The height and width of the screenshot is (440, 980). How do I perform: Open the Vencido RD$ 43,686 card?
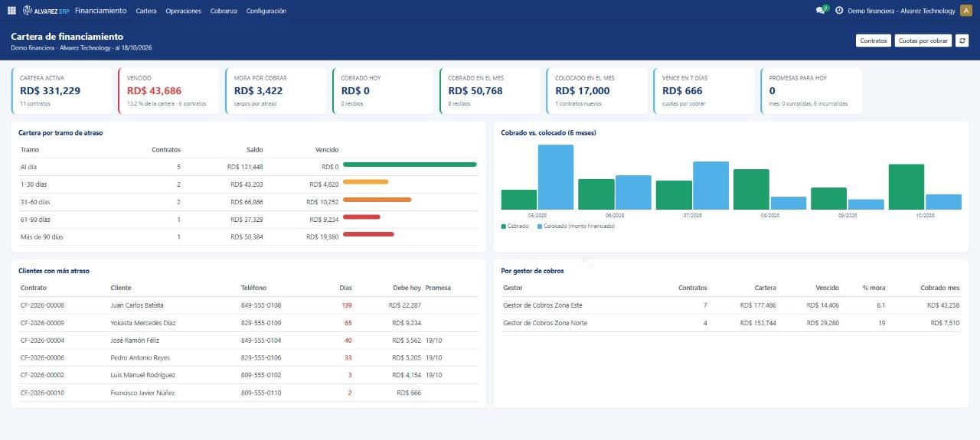169,91
